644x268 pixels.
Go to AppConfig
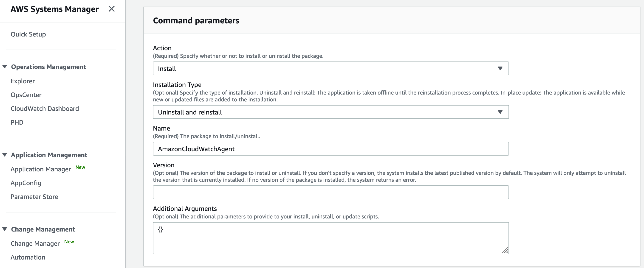point(26,183)
